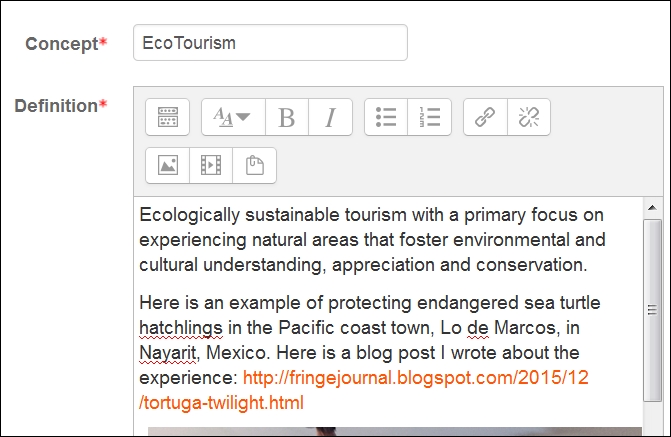Click the Concept field containing EcoTourism
Screen dimensions: 671x437
pyautogui.click(x=270, y=42)
